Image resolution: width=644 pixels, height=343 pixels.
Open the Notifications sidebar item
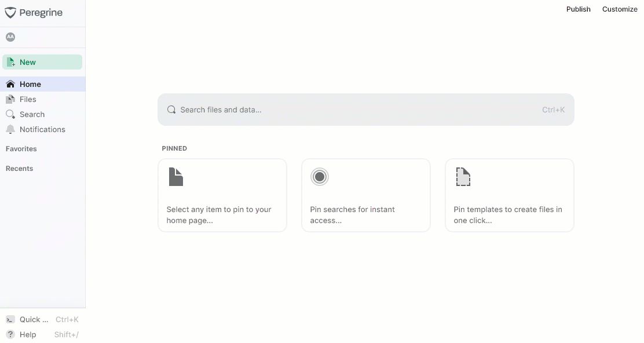pos(43,129)
